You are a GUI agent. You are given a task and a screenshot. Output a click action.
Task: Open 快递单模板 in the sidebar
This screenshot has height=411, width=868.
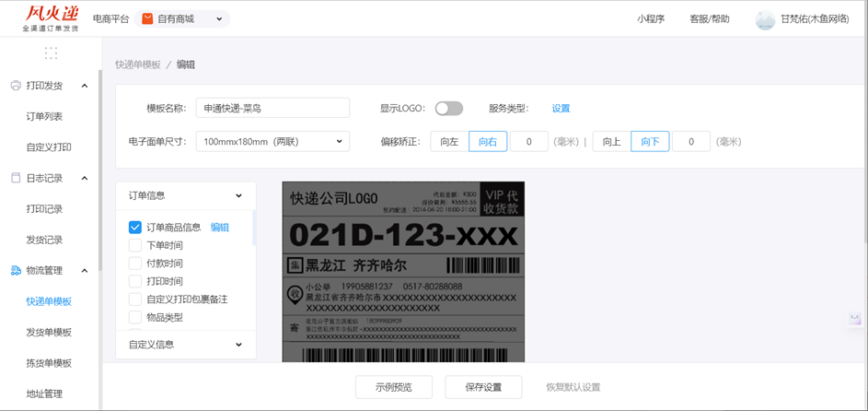[x=49, y=301]
